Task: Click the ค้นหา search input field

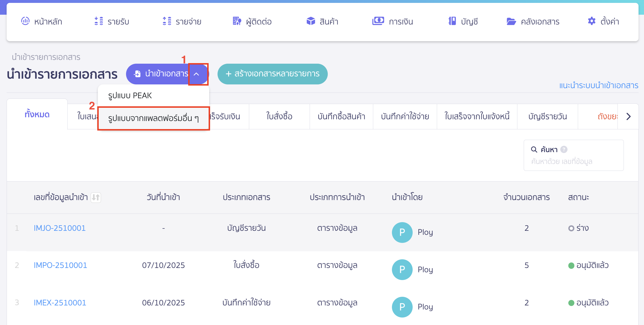Action: click(x=574, y=161)
